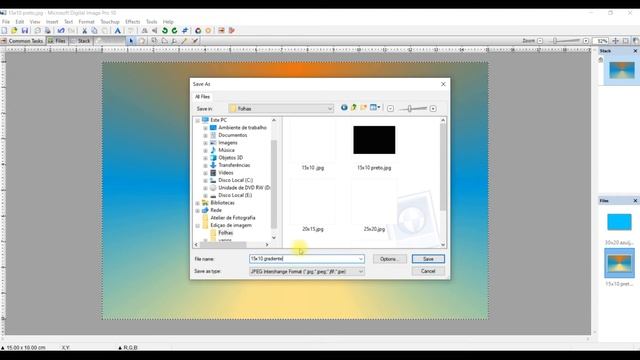This screenshot has width=640, height=360.
Task: Click the Paste icon left of text tool
Action: [105, 31]
